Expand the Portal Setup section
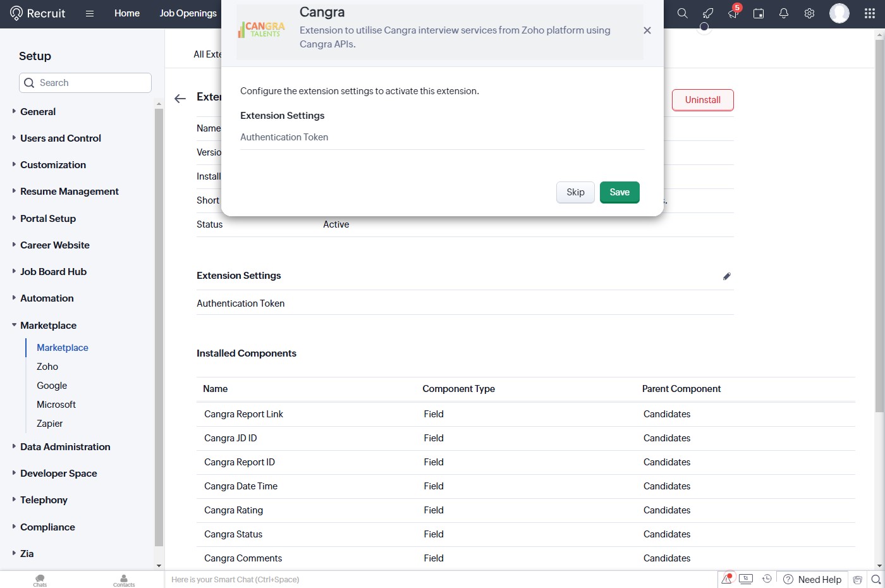This screenshot has width=885, height=588. tap(48, 218)
